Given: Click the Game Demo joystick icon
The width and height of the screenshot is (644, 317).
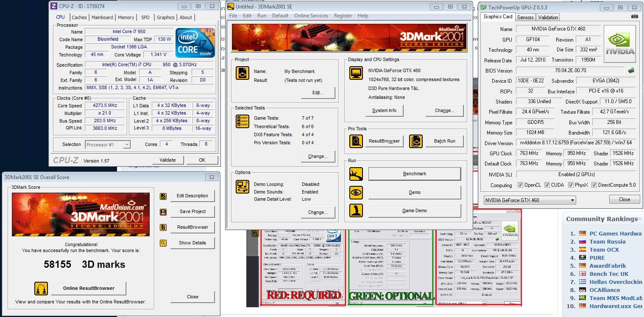Looking at the screenshot, I should (356, 210).
